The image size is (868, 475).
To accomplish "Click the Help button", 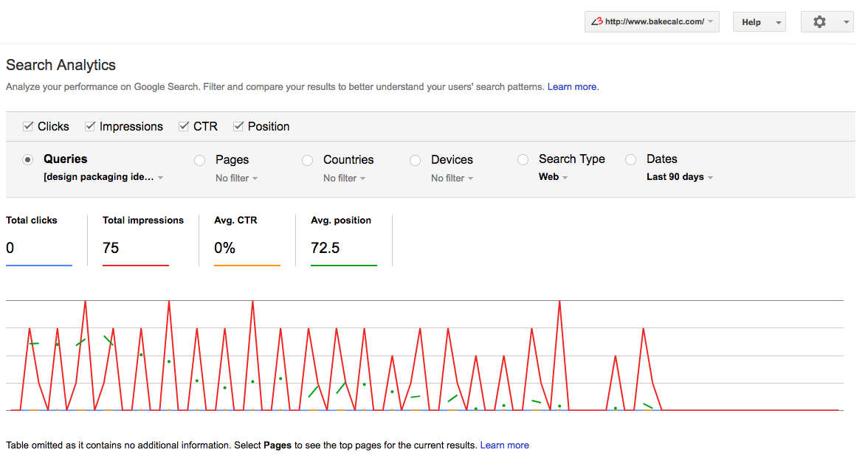I will tap(758, 22).
